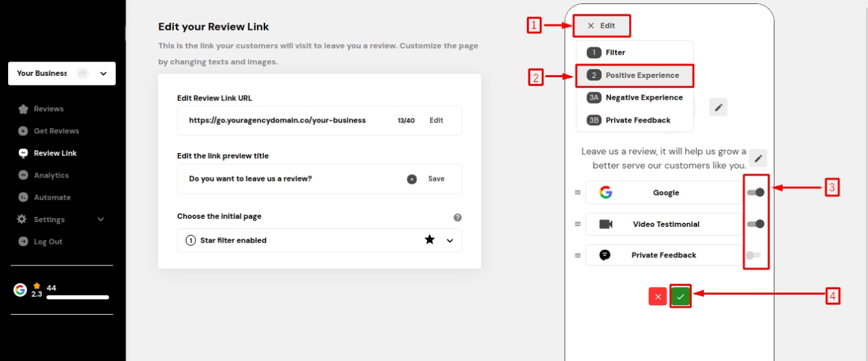Viewport: 868px width, 361px height.
Task: Disable the Google review toggle
Action: pyautogui.click(x=755, y=192)
